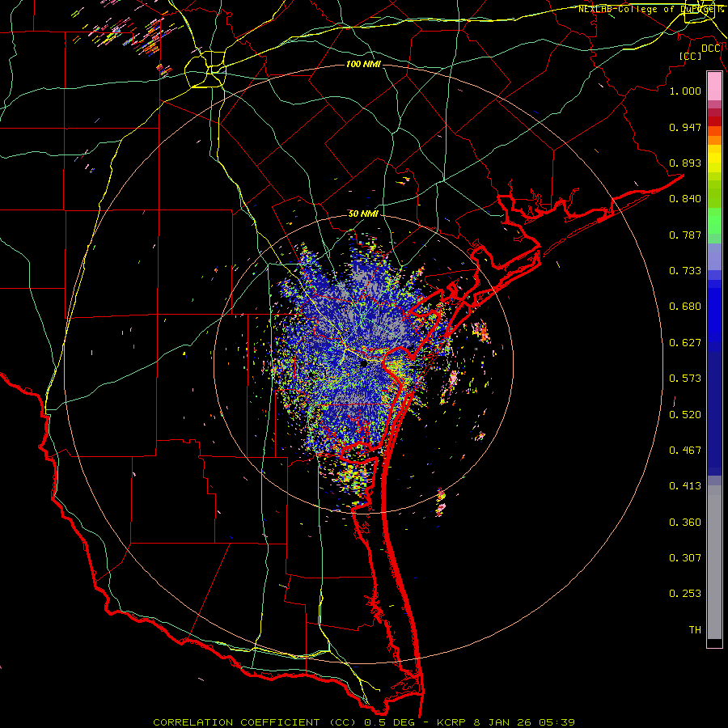This screenshot has width=728, height=728.
Task: Click the KCRP station identifier in the caption
Action: 452,722
